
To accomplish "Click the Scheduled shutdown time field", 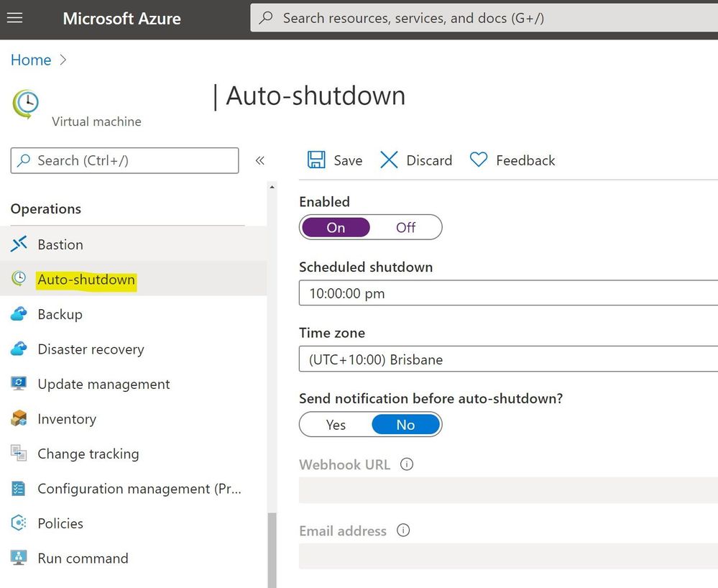I will (x=508, y=293).
